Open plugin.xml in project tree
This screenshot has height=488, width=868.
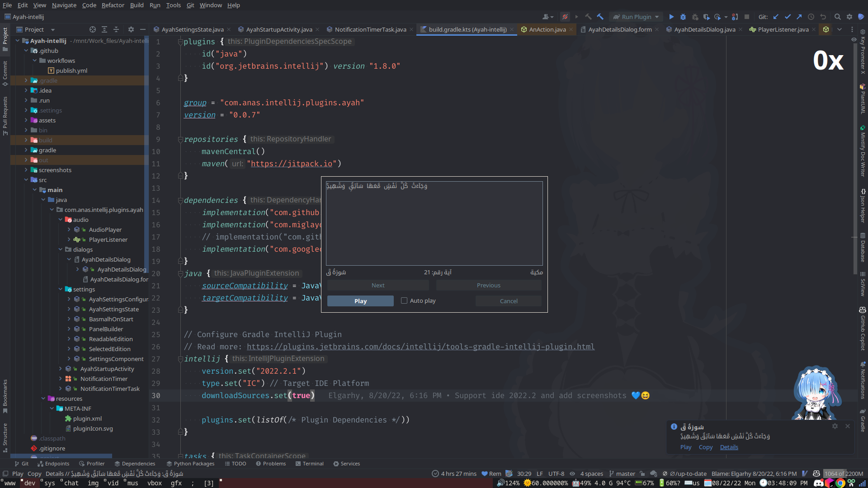[x=87, y=418]
